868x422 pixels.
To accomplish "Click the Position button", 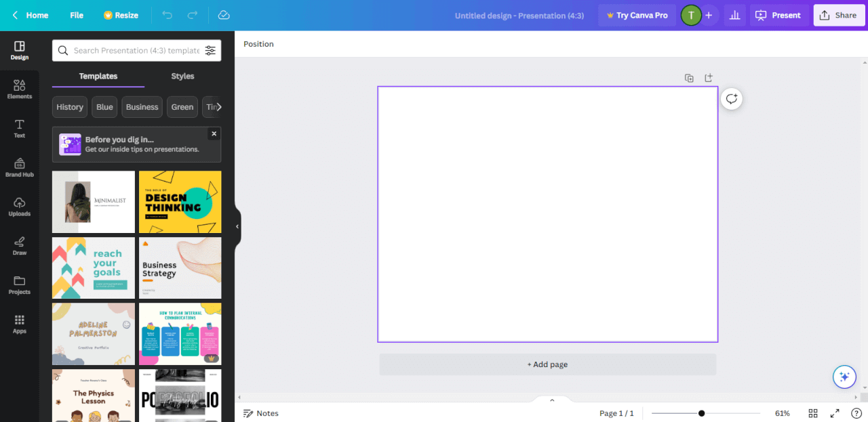I will click(x=258, y=44).
